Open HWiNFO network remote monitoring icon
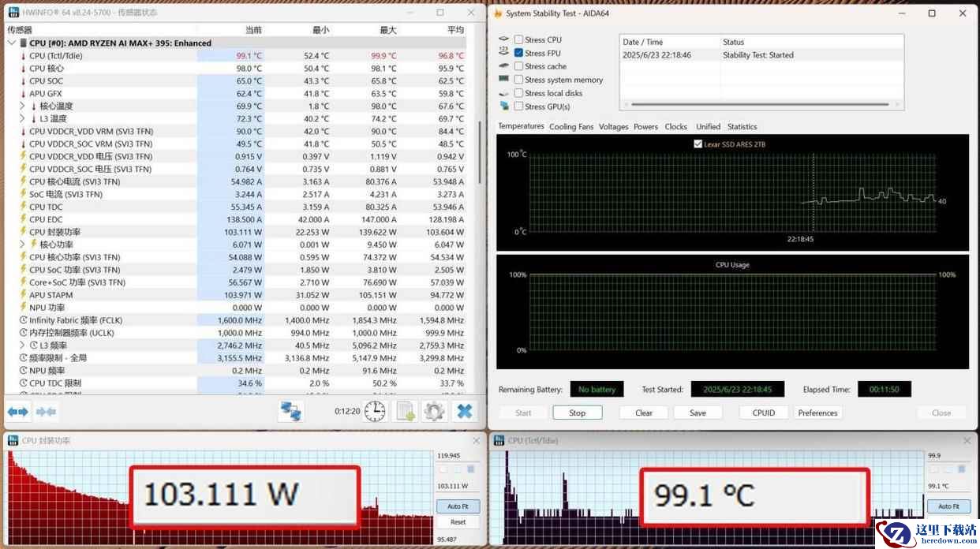This screenshot has height=549, width=980. pyautogui.click(x=291, y=411)
